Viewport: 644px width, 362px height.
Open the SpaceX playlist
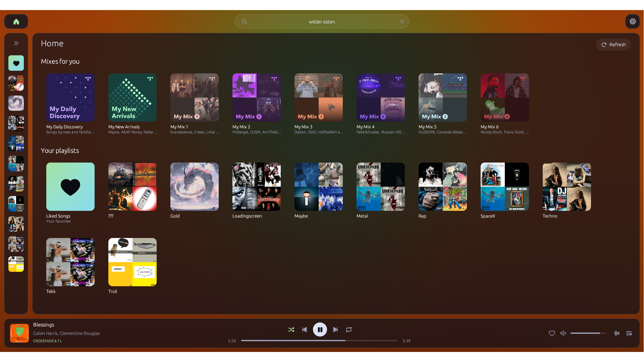[505, 187]
